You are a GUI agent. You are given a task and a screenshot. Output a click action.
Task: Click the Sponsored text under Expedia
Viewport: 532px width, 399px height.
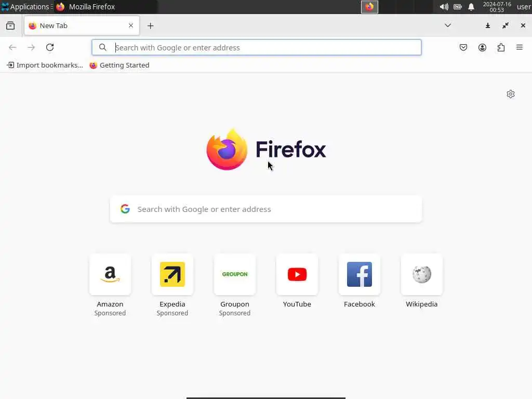coord(172,313)
